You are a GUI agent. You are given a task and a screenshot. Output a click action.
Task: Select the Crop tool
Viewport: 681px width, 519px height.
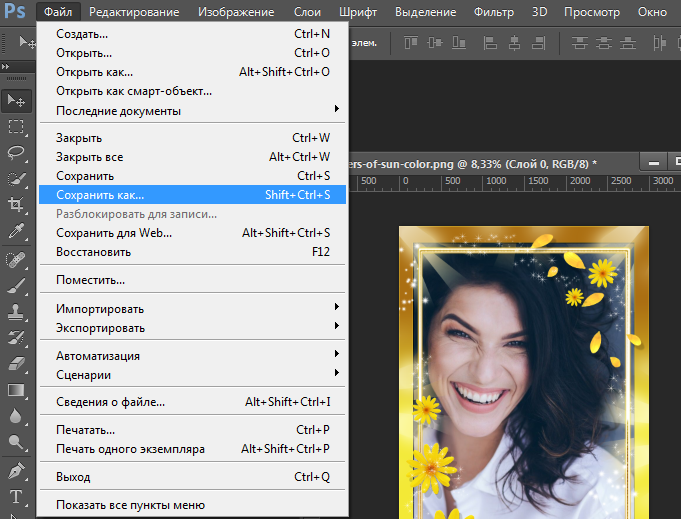17,205
